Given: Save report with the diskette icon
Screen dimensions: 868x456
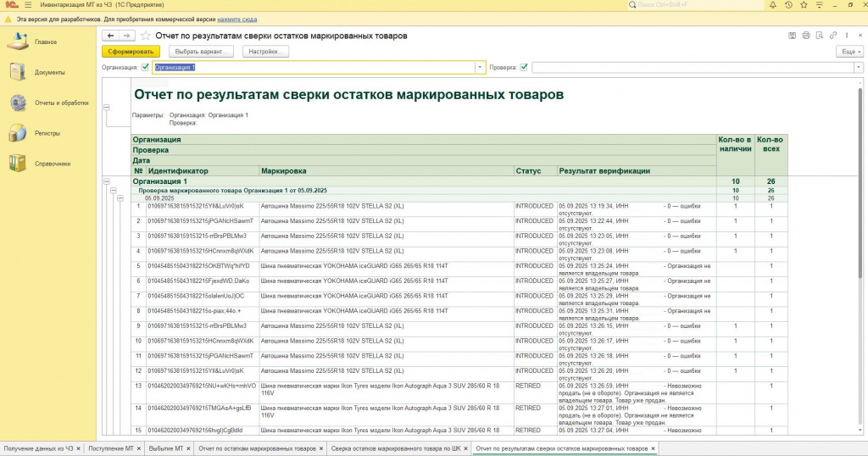Looking at the screenshot, I should (x=793, y=36).
